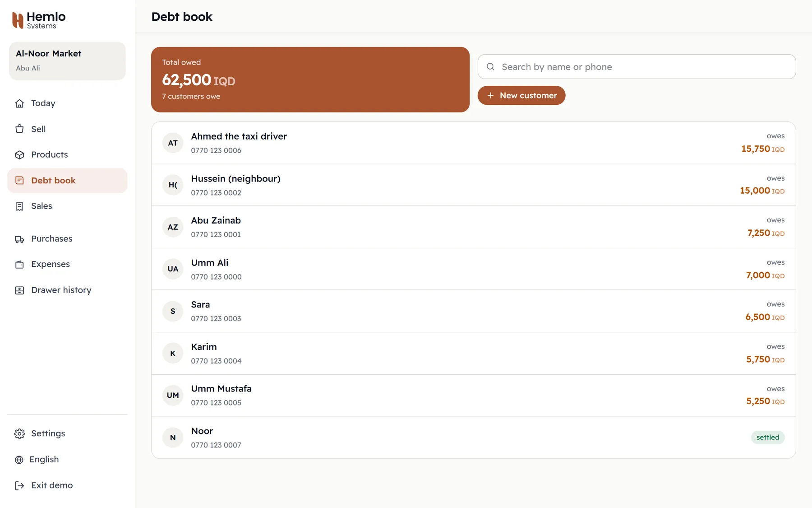The width and height of the screenshot is (812, 508).
Task: Select the Abu Zainab customer name
Action: pyautogui.click(x=216, y=220)
